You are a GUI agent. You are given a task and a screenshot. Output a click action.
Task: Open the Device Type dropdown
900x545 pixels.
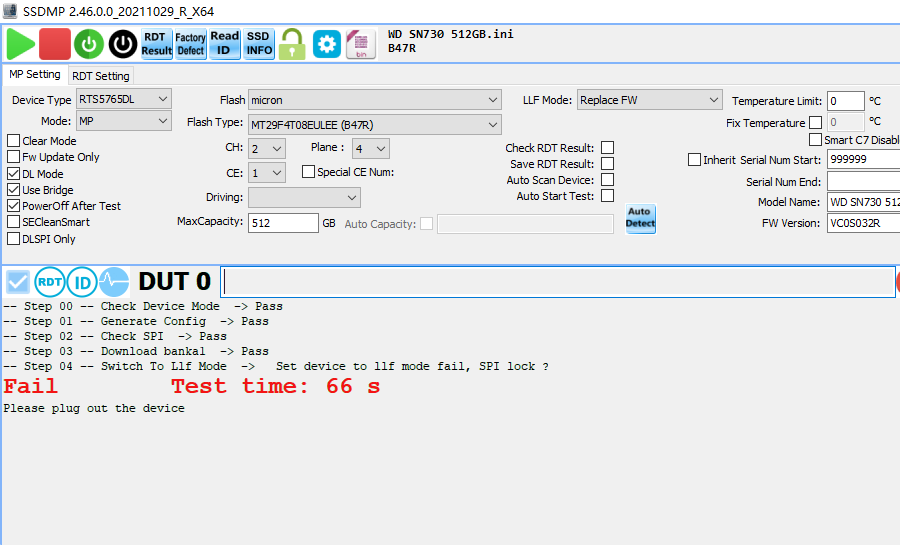click(123, 99)
